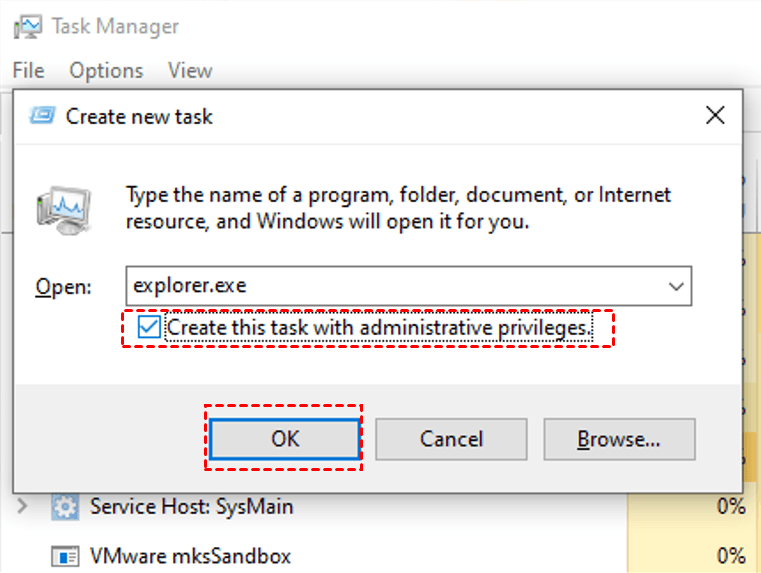Viewport: 761px width, 573px height.
Task: Expand the Service Host: SysMain process group
Action: [x=23, y=507]
